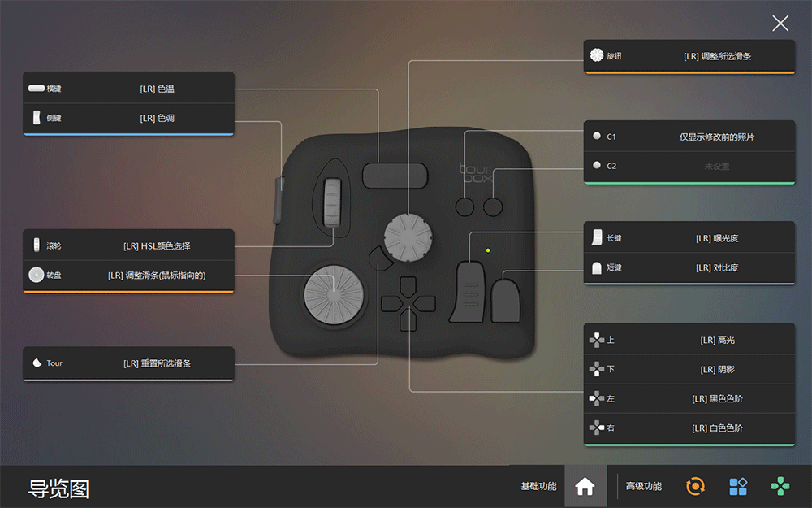
Task: Select the 右 [LR] 白色色阶 row
Action: (689, 428)
